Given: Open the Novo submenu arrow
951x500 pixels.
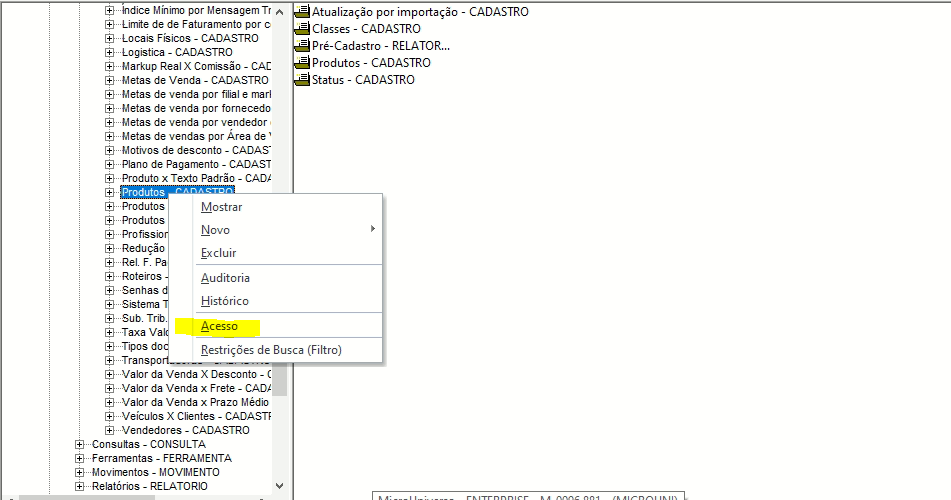Looking at the screenshot, I should pyautogui.click(x=372, y=229).
